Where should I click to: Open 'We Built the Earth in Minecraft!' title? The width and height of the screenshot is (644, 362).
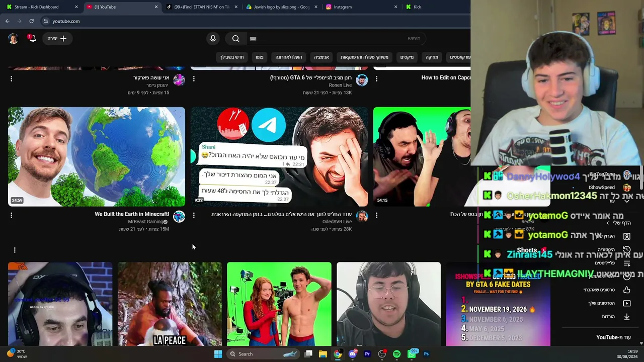coord(132,214)
